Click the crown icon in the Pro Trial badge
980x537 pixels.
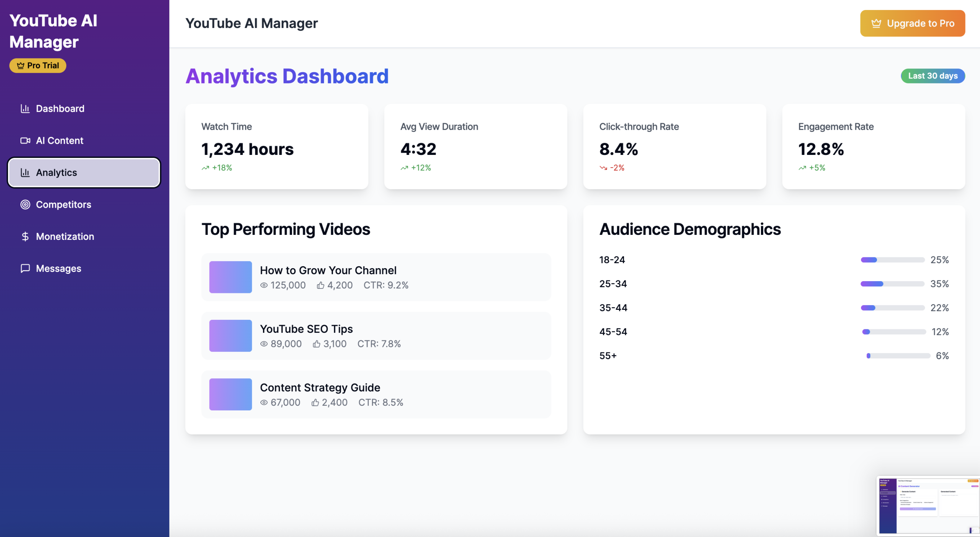21,65
